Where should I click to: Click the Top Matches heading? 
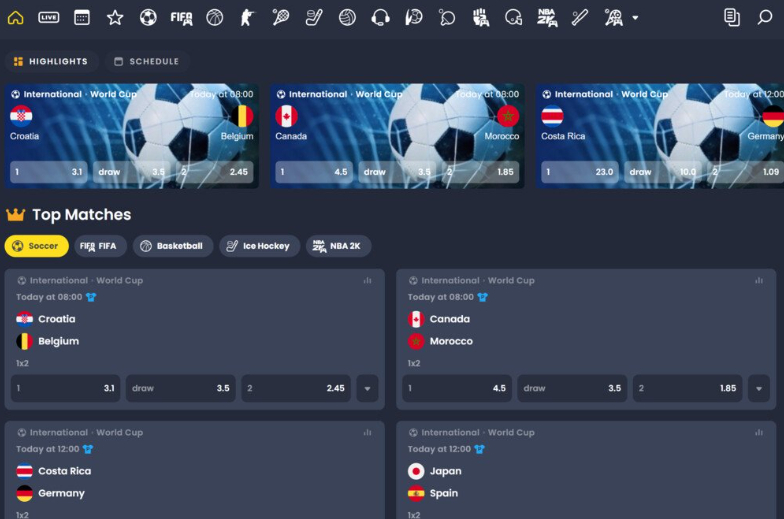[82, 214]
